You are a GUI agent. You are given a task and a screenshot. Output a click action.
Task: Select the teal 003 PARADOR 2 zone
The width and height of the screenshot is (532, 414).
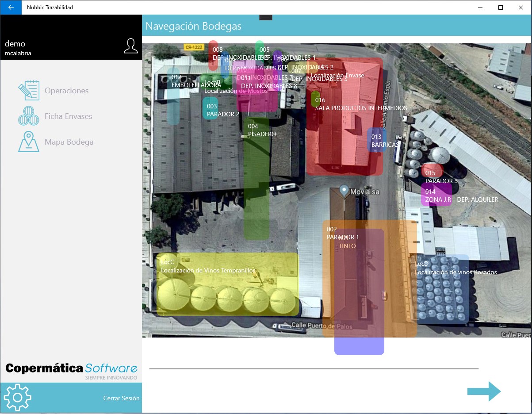(210, 108)
